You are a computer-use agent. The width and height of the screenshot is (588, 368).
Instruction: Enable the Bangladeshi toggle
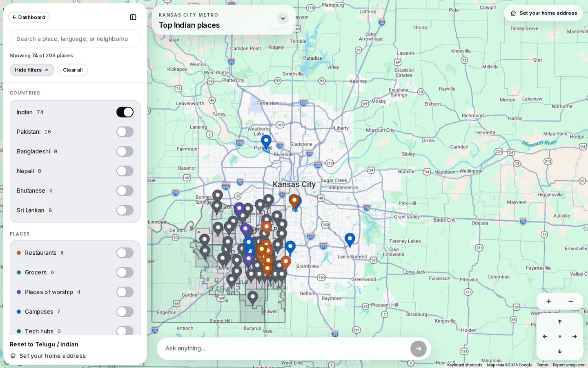[x=125, y=151]
